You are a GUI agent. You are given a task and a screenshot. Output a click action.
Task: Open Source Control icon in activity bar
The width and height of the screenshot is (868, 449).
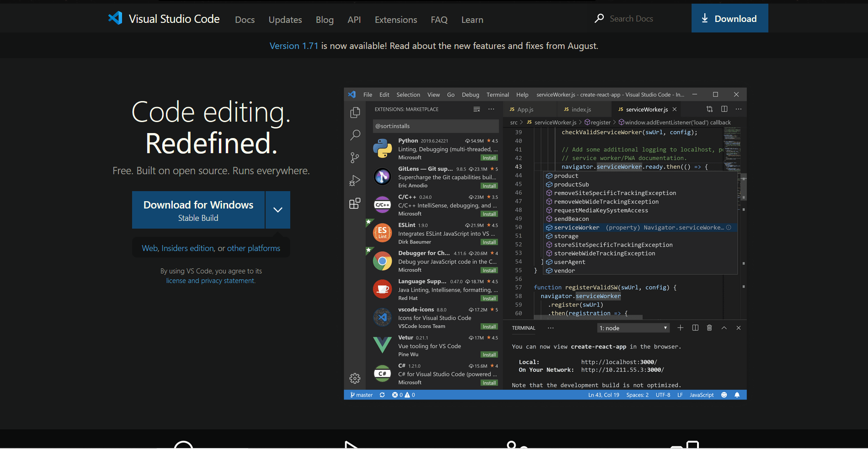coord(355,158)
